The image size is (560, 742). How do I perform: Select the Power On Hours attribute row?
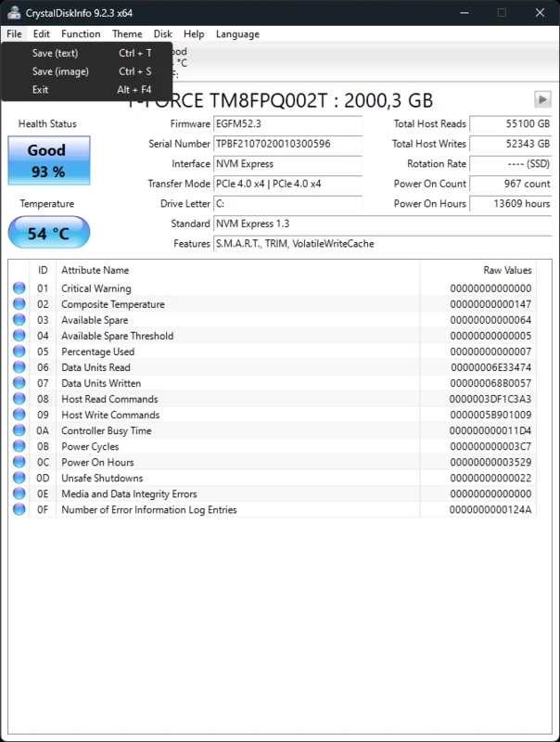[97, 462]
